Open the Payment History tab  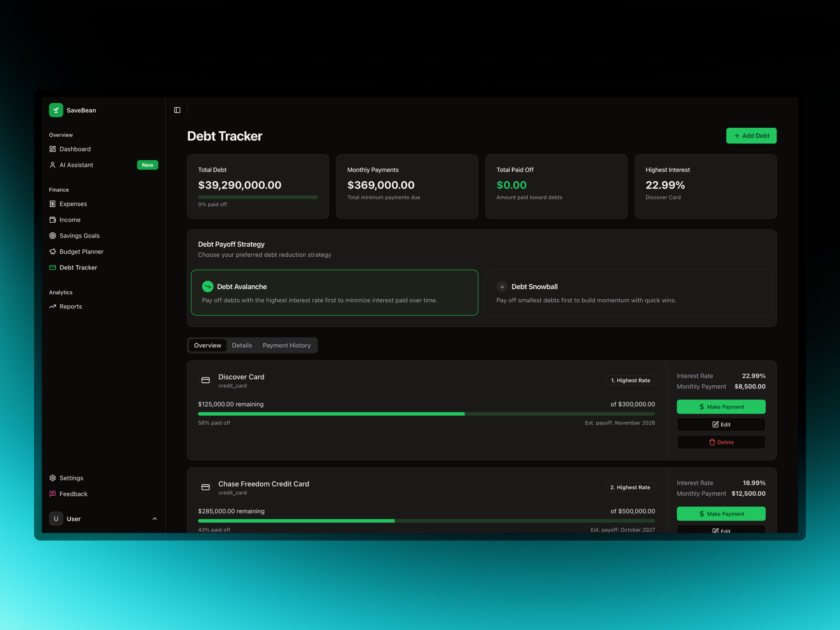[287, 346]
